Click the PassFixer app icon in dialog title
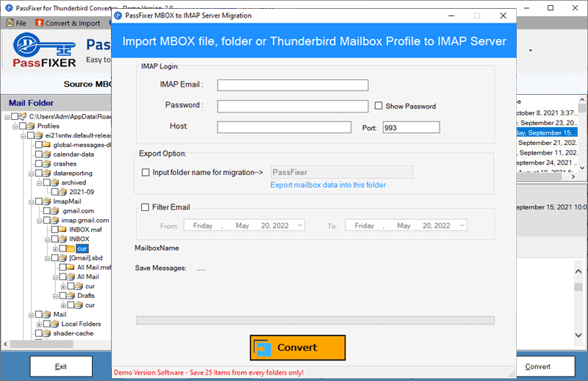 point(118,15)
